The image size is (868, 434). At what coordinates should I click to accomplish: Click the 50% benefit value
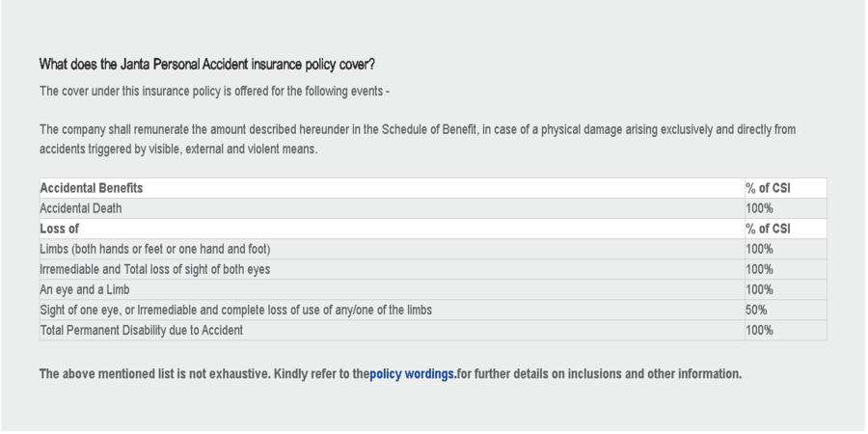(757, 310)
